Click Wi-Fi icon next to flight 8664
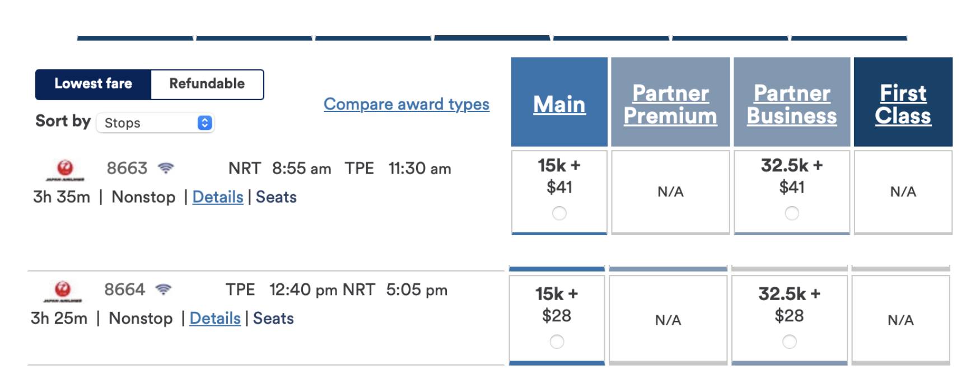 click(x=164, y=290)
